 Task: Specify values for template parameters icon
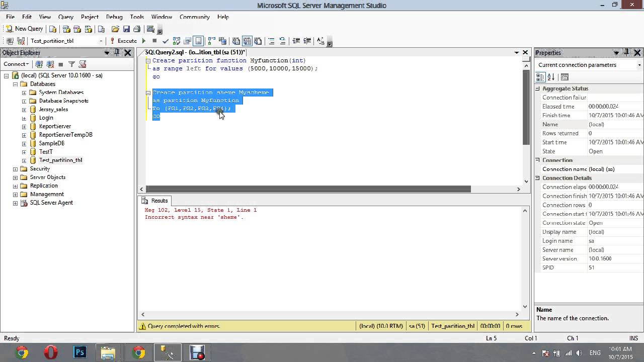coord(320,41)
